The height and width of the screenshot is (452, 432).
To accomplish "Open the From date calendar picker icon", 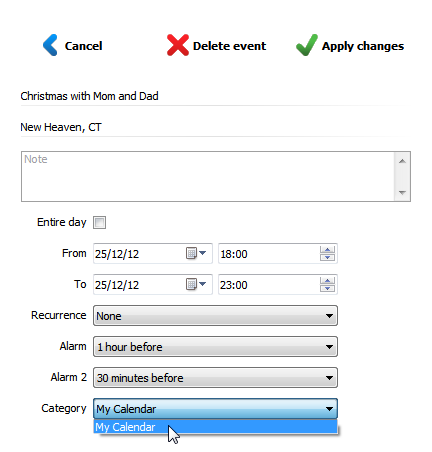I will coord(196,253).
